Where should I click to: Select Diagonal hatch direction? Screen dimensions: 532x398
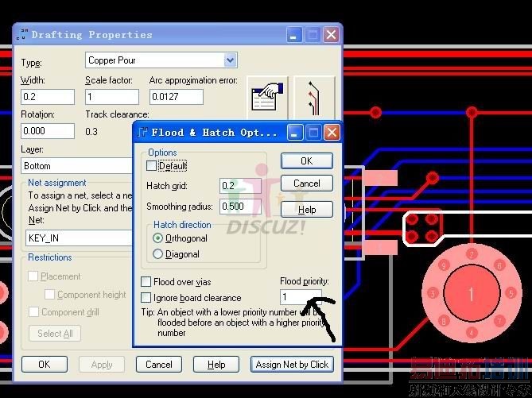(x=157, y=254)
